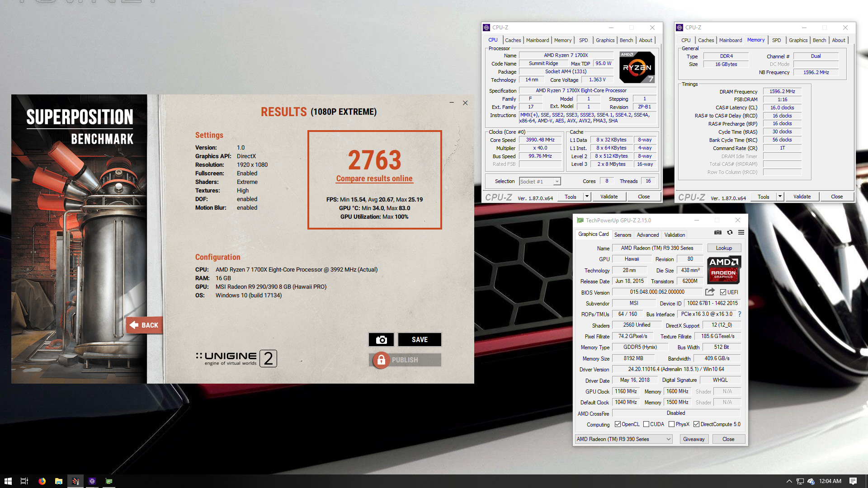Open Bench tab in left CPU-Z

[x=626, y=40]
